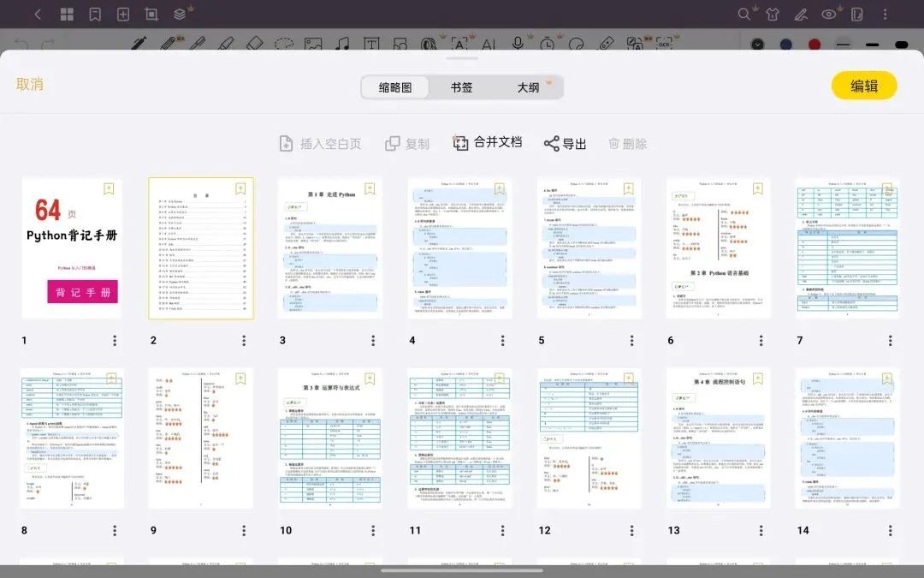Open three-dot menu for page 11
Viewport: 924px width, 578px height.
point(502,530)
